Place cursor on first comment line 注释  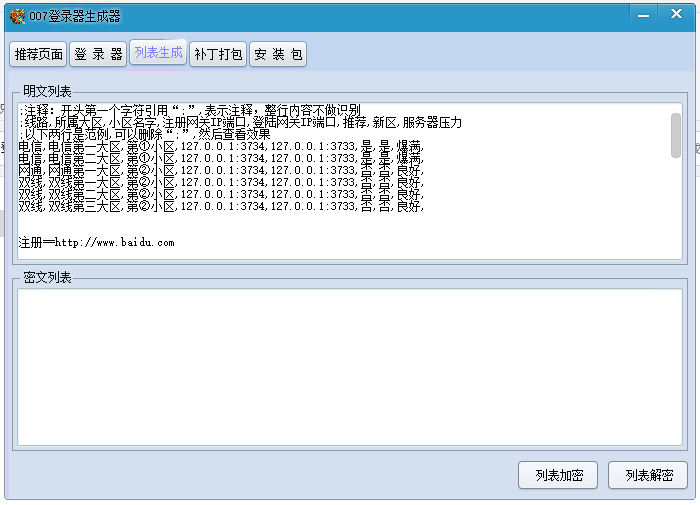(x=190, y=110)
